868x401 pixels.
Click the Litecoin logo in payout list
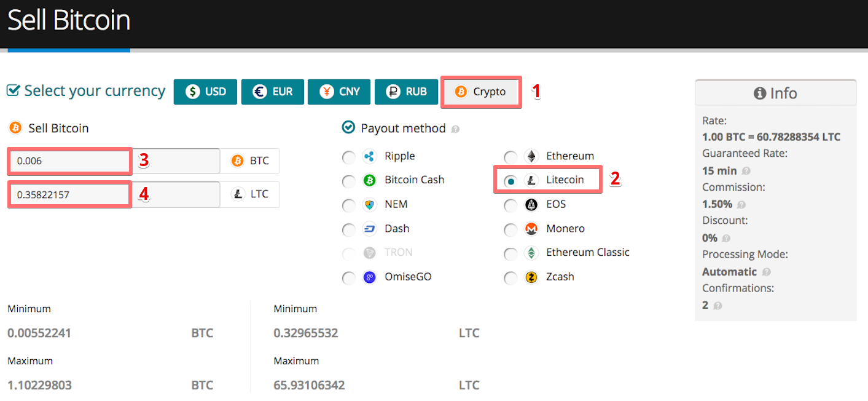pos(531,180)
